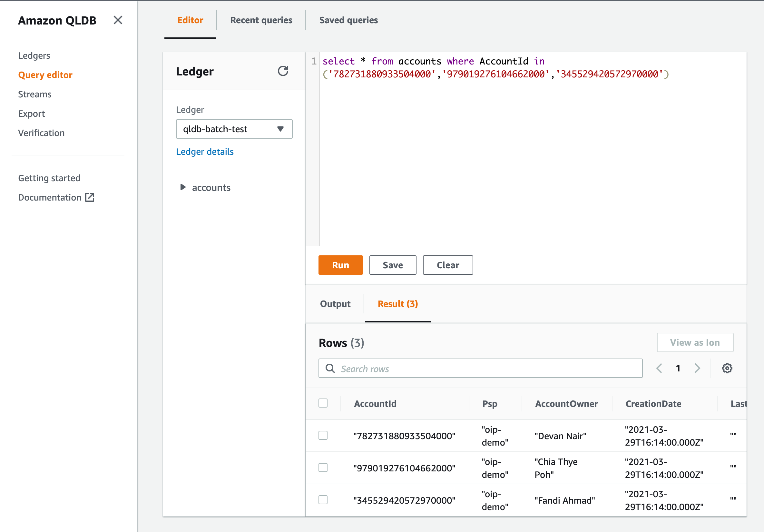Screen dimensions: 764x532
Task: Go to the next results page
Action: [x=697, y=368]
